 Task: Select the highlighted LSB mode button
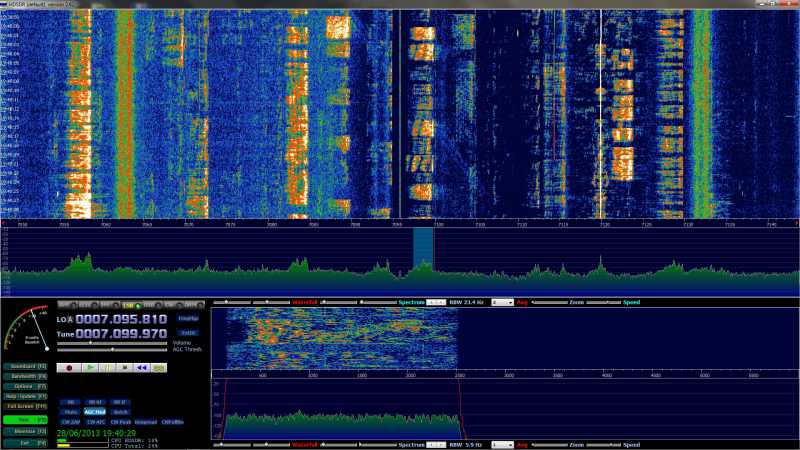pos(128,304)
